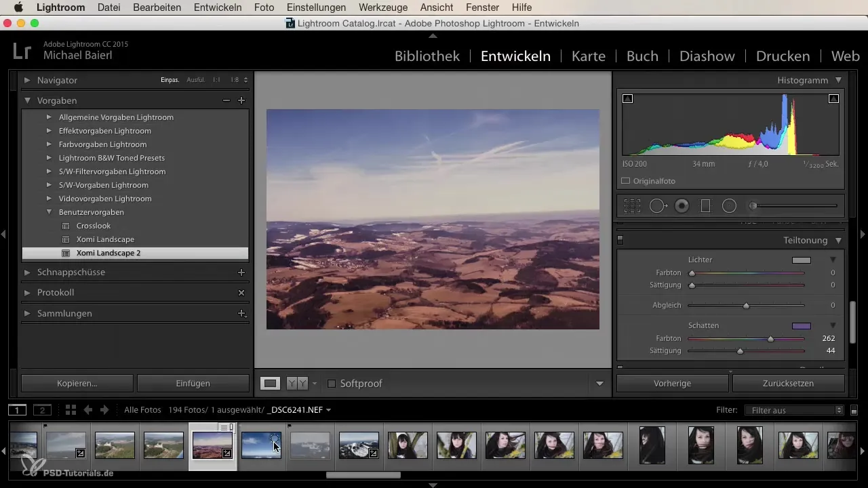This screenshot has height=488, width=868.
Task: Select the Spot Removal tool
Action: pos(658,206)
